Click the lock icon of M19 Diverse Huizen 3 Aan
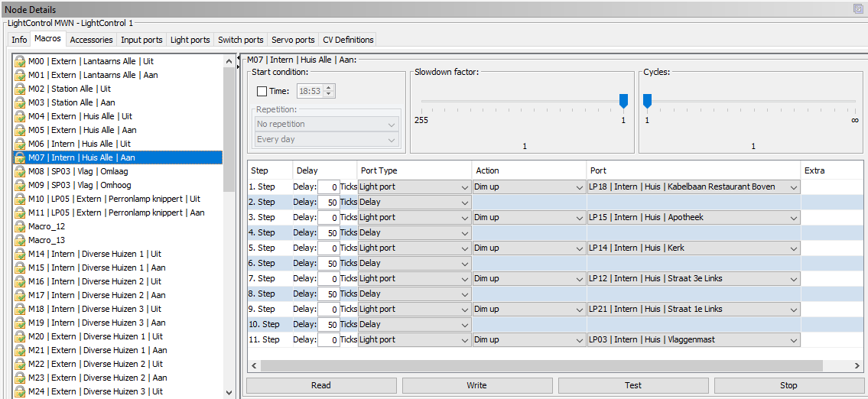Image resolution: width=868 pixels, height=399 pixels. (21, 323)
